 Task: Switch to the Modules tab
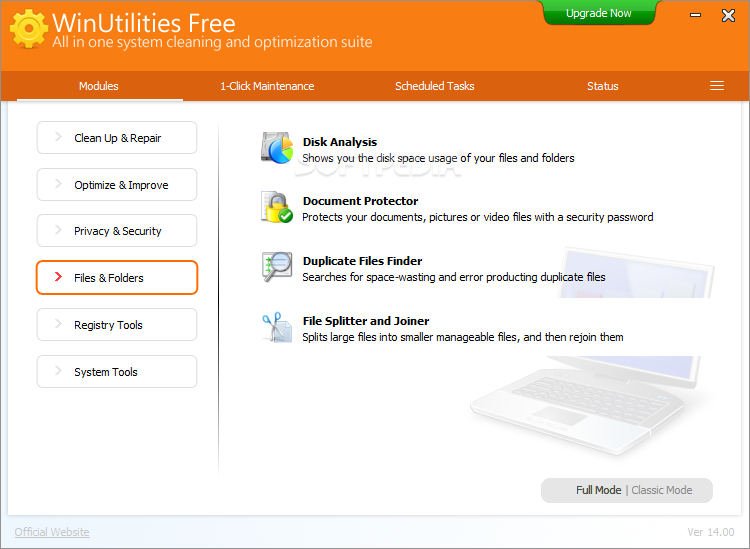tap(99, 86)
